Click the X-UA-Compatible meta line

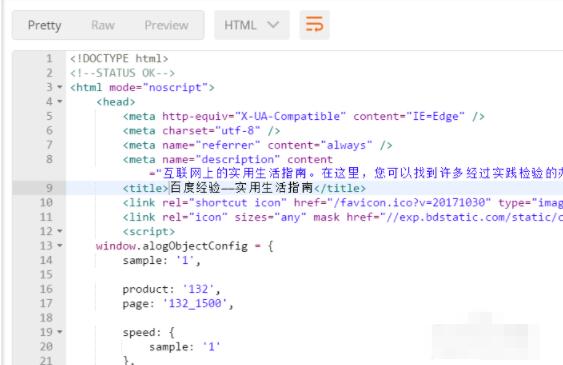tap(304, 116)
